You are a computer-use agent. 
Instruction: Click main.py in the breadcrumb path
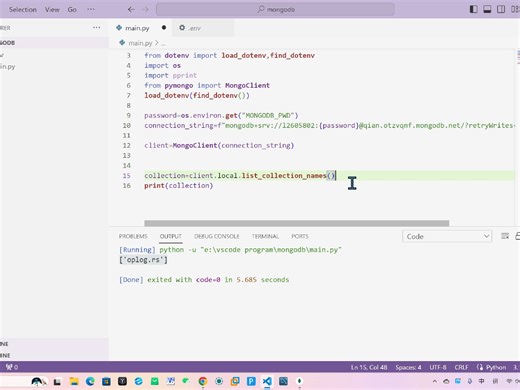[x=140, y=43]
